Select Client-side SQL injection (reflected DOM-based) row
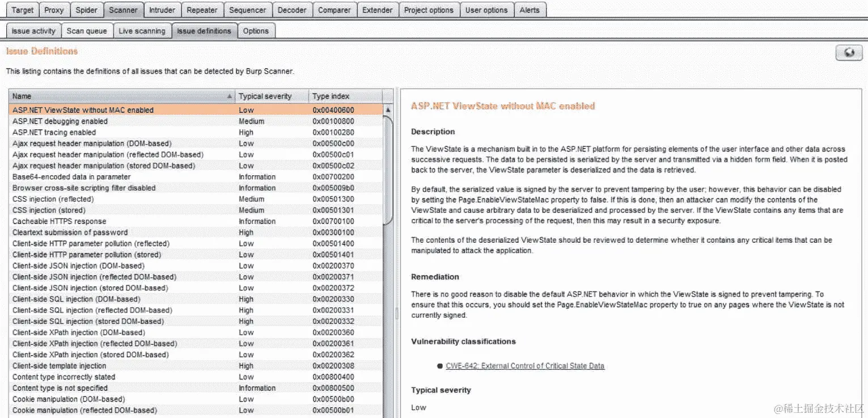The width and height of the screenshot is (868, 418). point(196,310)
